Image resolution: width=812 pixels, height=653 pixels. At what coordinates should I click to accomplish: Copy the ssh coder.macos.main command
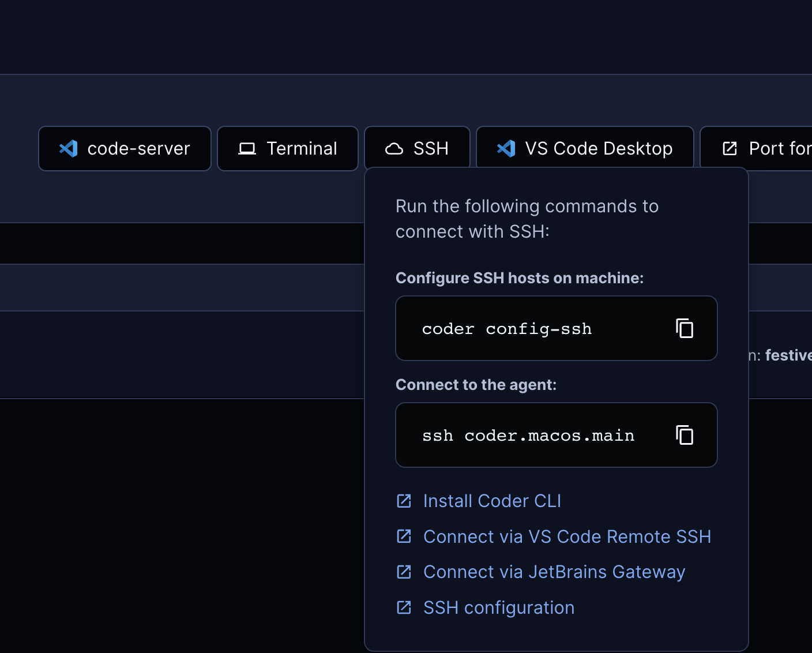tap(685, 435)
